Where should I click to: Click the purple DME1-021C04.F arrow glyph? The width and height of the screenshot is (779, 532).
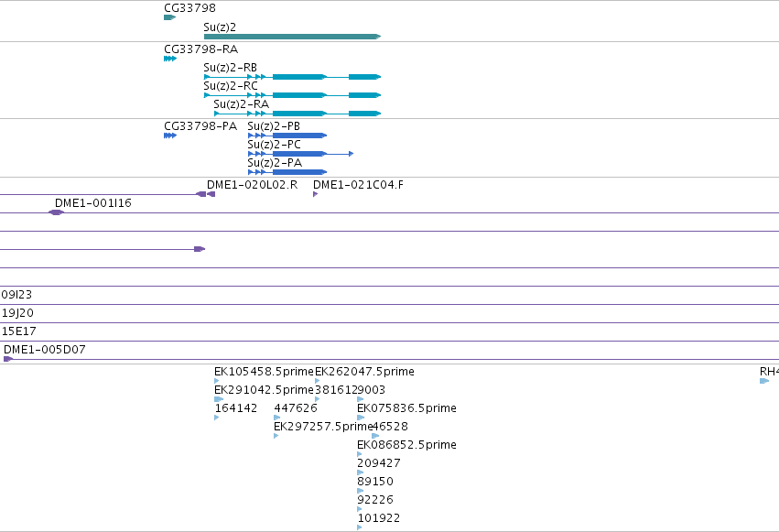[x=316, y=194]
